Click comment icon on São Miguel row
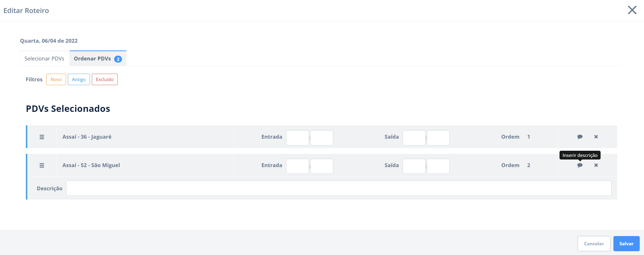The width and height of the screenshot is (644, 255). point(580,165)
